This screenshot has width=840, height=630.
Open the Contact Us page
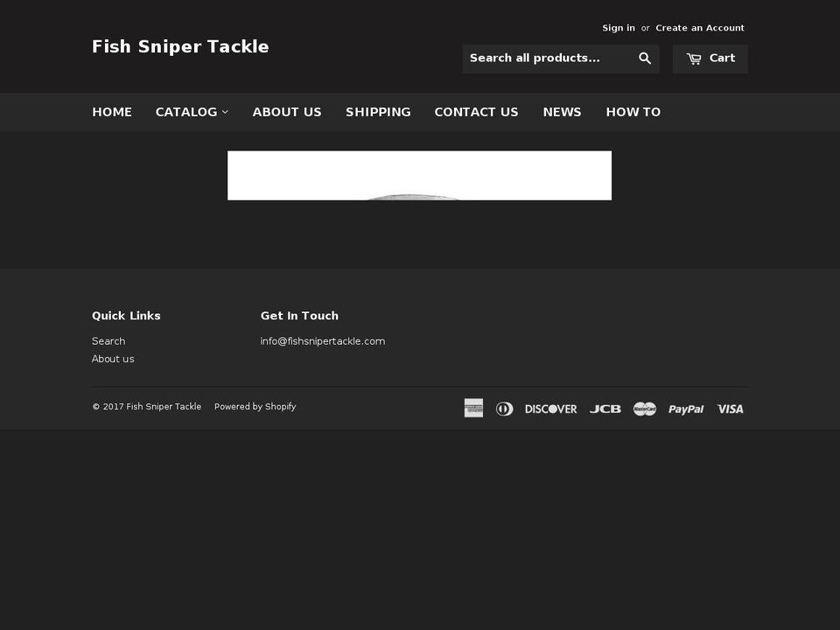[476, 112]
